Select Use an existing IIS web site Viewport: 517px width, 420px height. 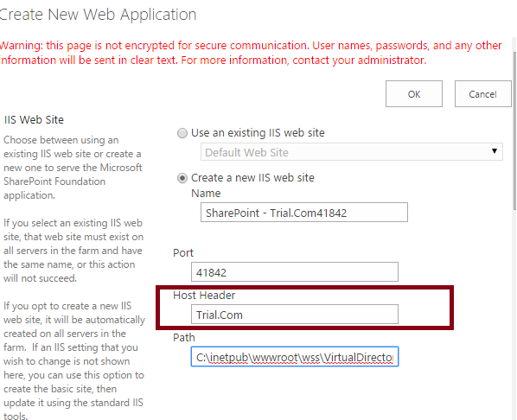(182, 133)
